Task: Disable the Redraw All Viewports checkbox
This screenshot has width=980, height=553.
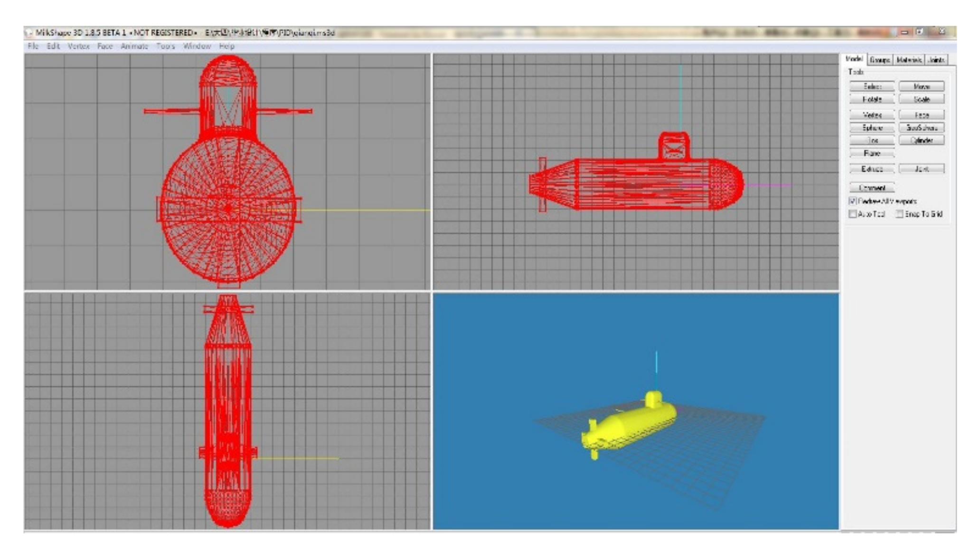Action: click(853, 201)
